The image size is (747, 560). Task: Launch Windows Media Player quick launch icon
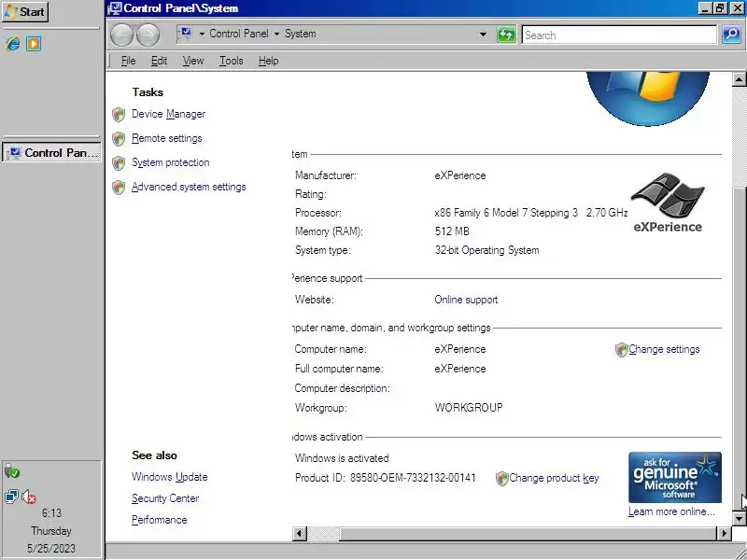coord(34,44)
